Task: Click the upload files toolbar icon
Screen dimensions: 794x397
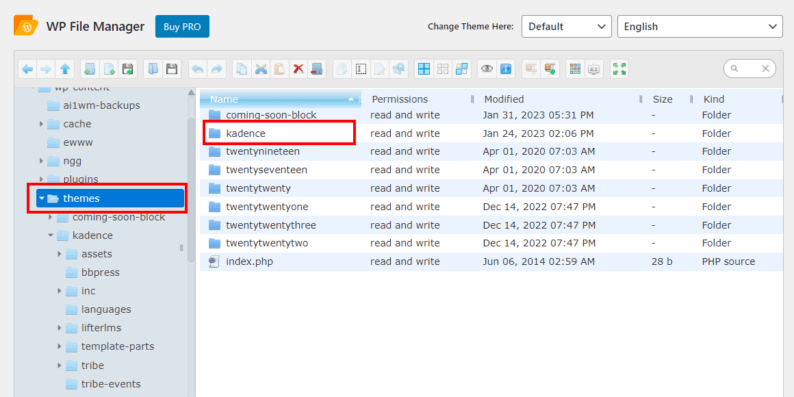Action: 128,69
